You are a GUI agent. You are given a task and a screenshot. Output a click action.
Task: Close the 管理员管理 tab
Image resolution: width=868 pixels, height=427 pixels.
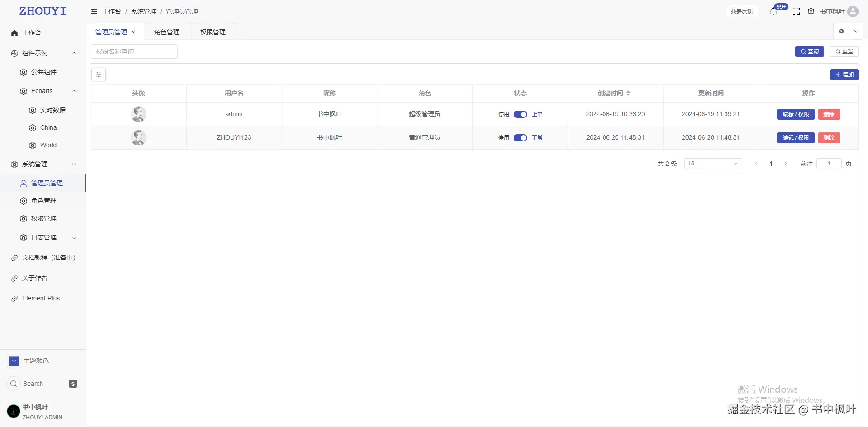pos(133,32)
